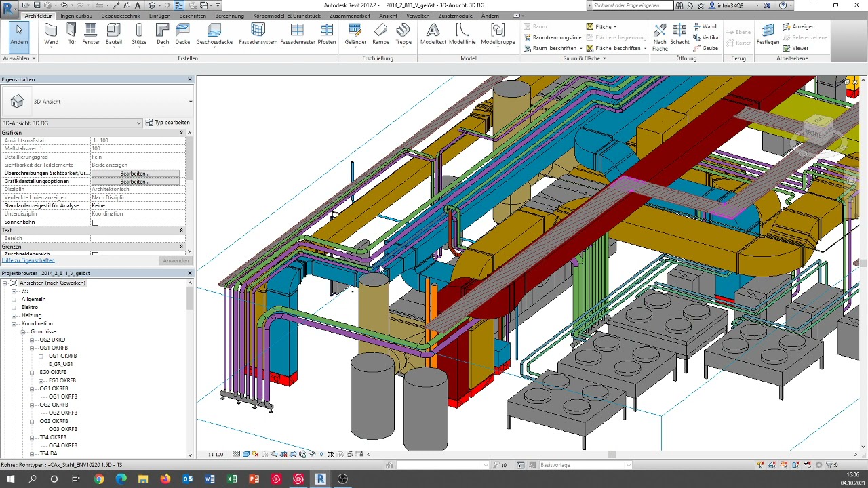Expand the Elektro tree node
868x488 pixels.
click(14, 307)
